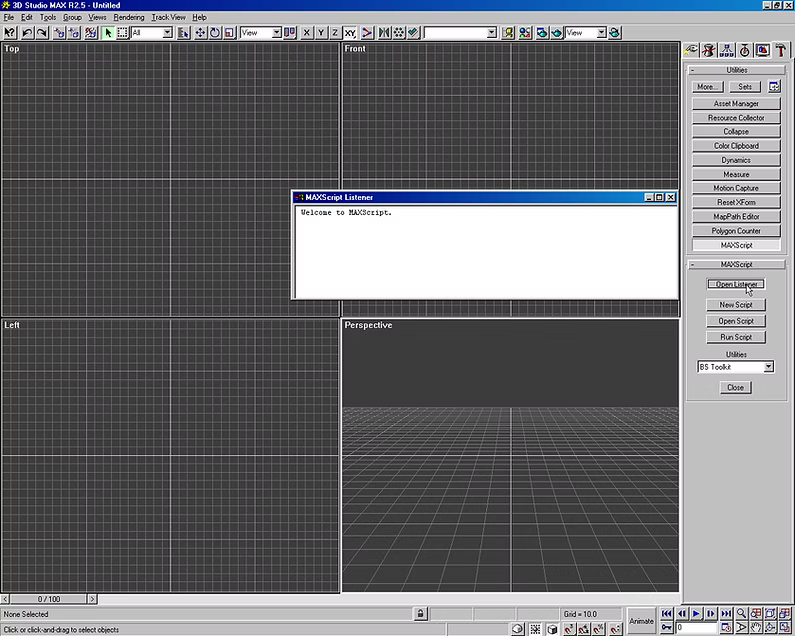Expand the BS Toolkit utilities dropdown
The image size is (795, 636).
(768, 367)
